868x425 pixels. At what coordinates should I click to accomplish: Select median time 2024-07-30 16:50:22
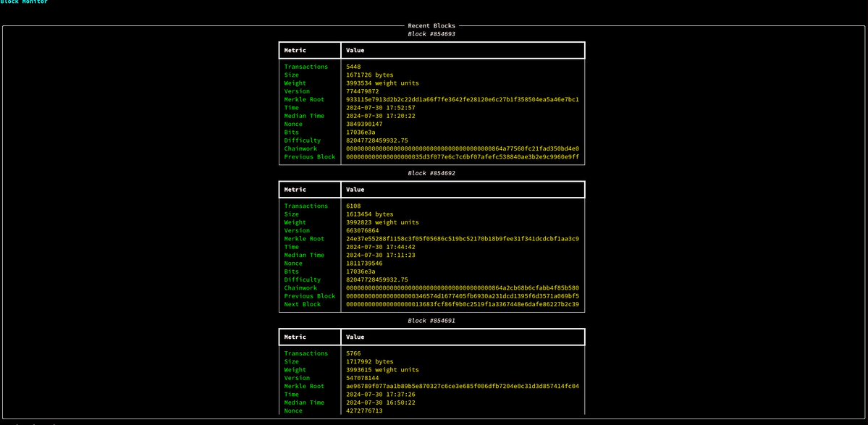[380, 403]
